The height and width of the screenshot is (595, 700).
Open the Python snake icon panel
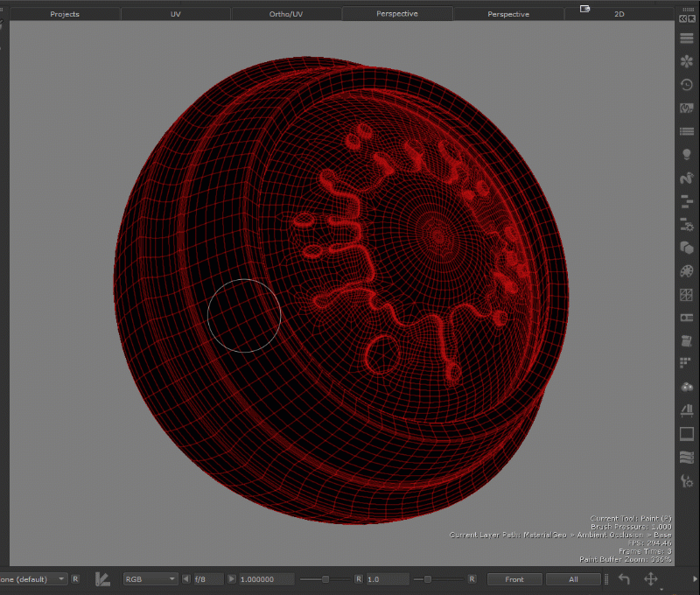[687, 178]
